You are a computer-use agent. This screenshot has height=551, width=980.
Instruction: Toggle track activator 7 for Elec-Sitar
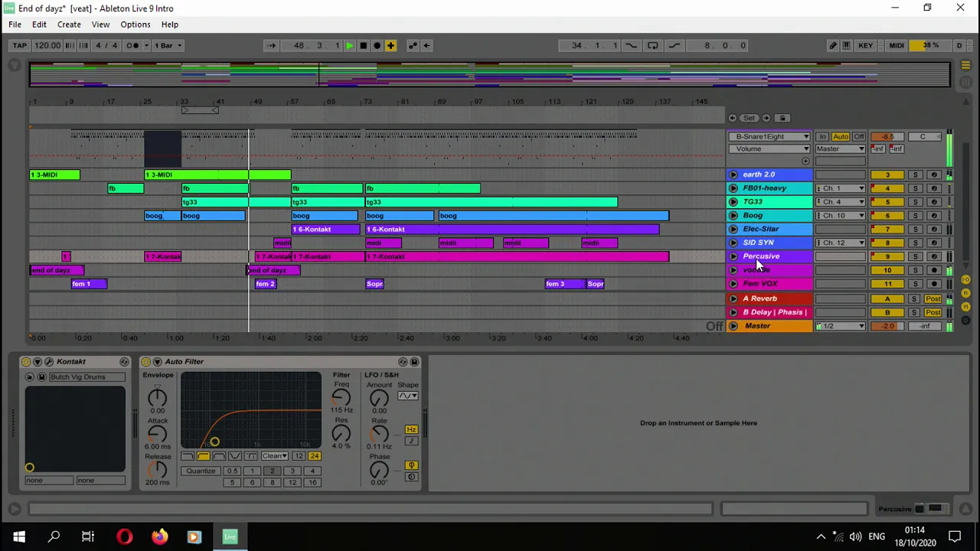pos(887,230)
